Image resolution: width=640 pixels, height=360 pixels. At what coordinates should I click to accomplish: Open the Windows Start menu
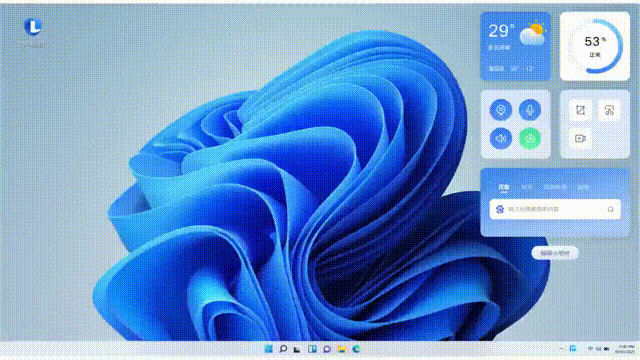(x=268, y=349)
